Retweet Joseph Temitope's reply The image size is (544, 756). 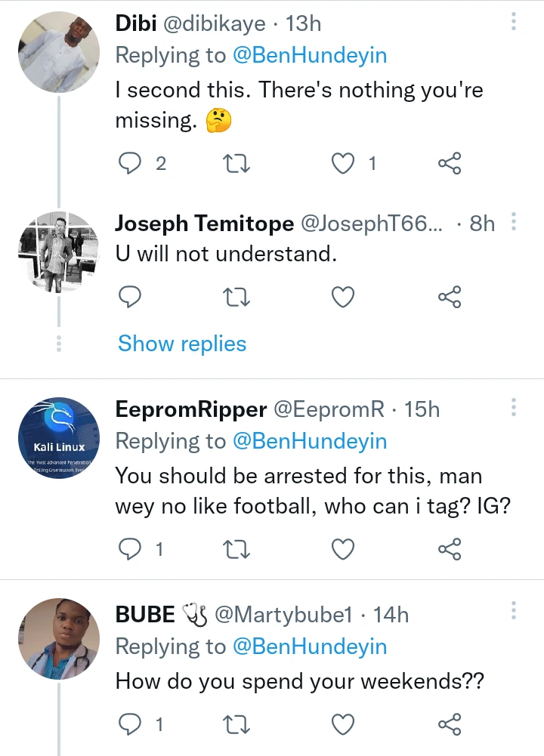point(238,298)
